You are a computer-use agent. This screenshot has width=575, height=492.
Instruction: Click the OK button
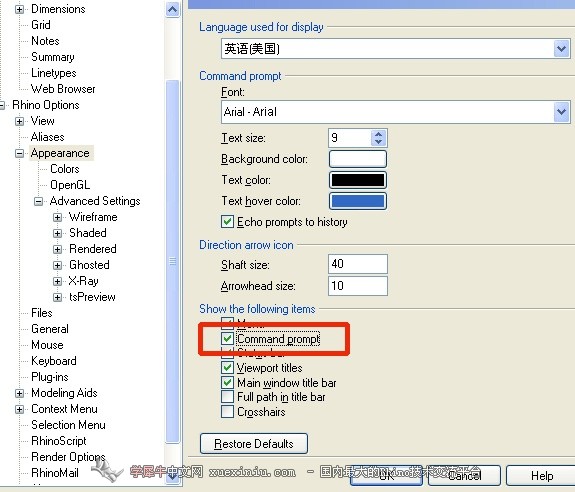tap(387, 476)
